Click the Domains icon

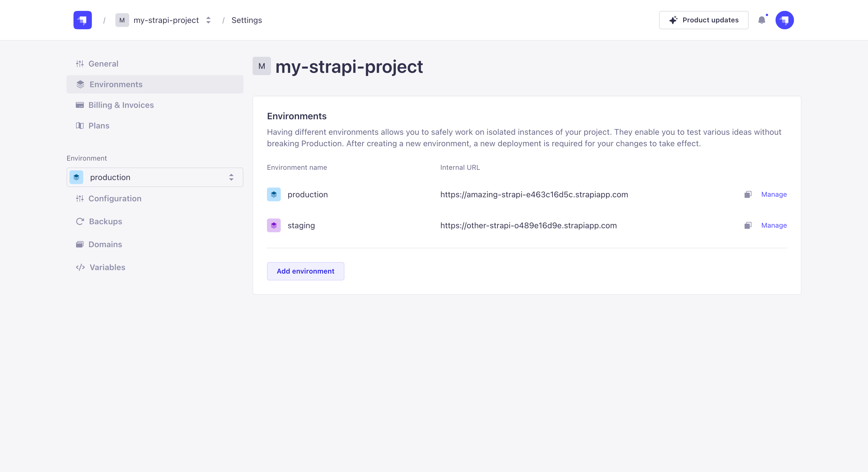(80, 244)
